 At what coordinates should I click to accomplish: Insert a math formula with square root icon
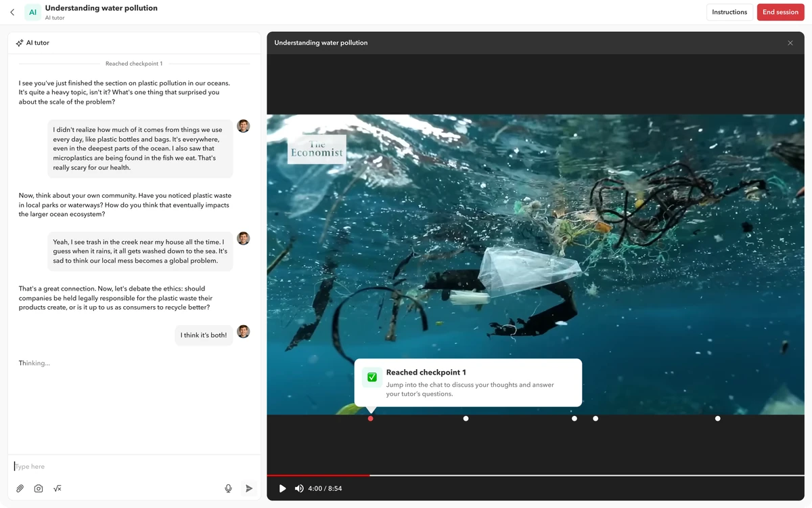[58, 488]
